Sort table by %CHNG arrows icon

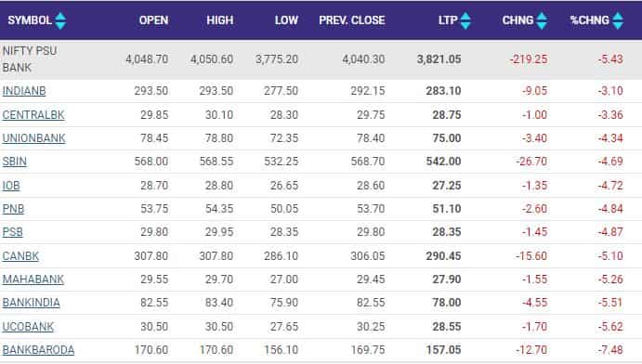pyautogui.click(x=618, y=20)
